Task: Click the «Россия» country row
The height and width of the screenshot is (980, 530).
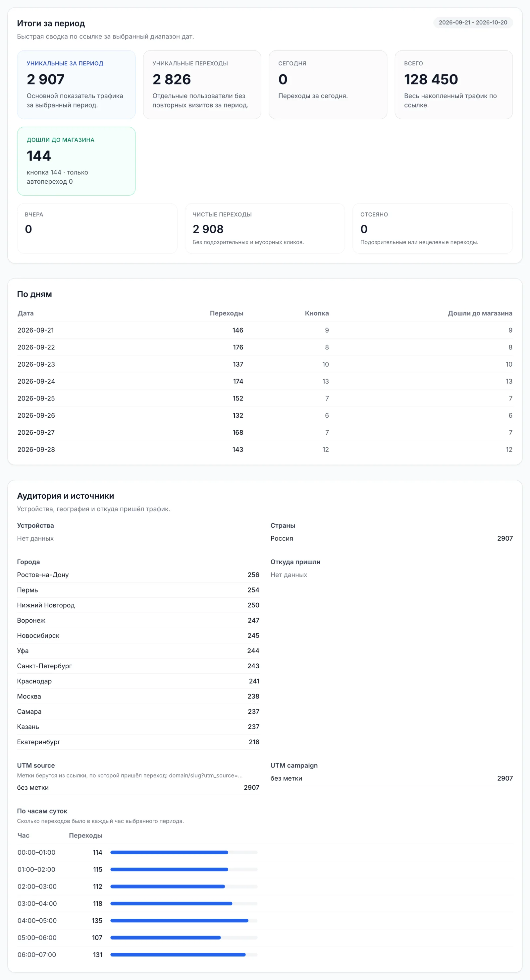Action: point(392,538)
